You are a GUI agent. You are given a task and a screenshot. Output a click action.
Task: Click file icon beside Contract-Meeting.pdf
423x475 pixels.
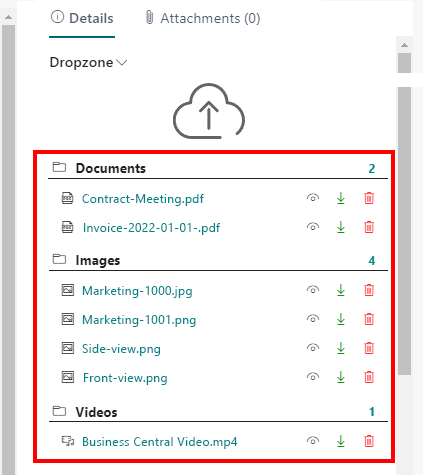[x=67, y=198]
